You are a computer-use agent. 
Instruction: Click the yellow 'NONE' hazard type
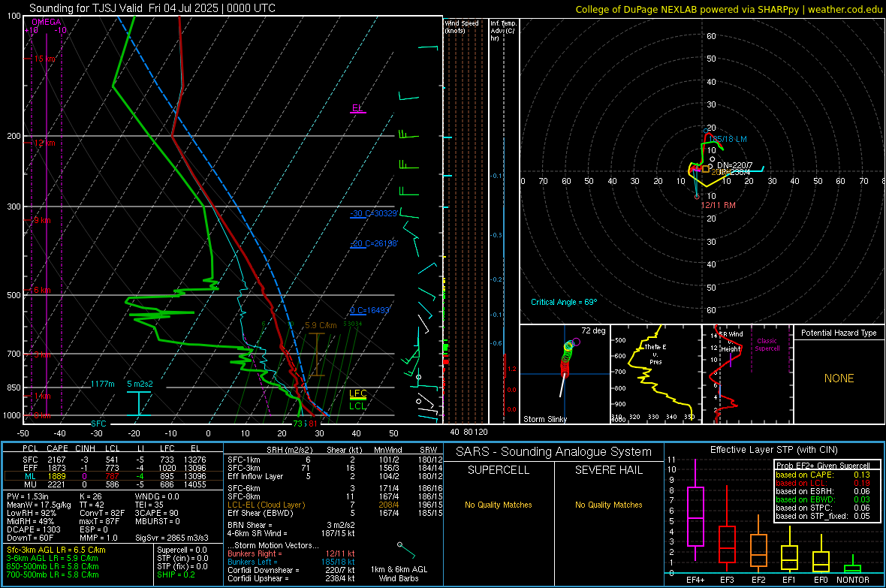tap(839, 378)
